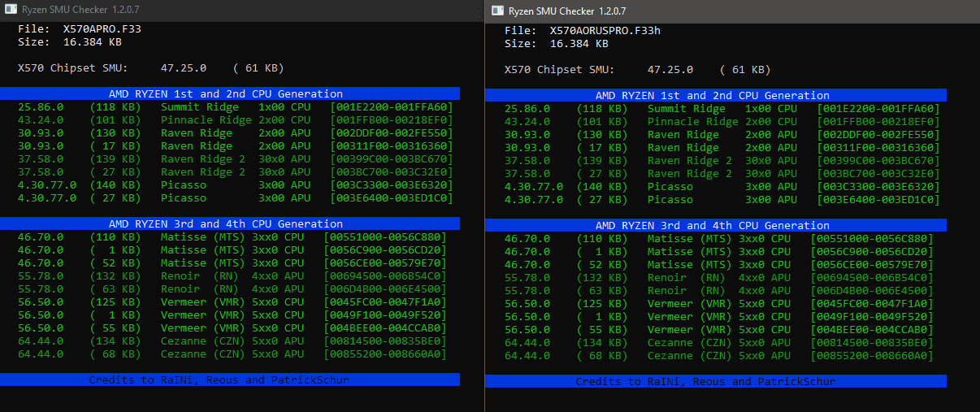Viewport: 980px width, 412px height.
Task: Click '16.384 KB' size value in right window
Action: click(579, 44)
